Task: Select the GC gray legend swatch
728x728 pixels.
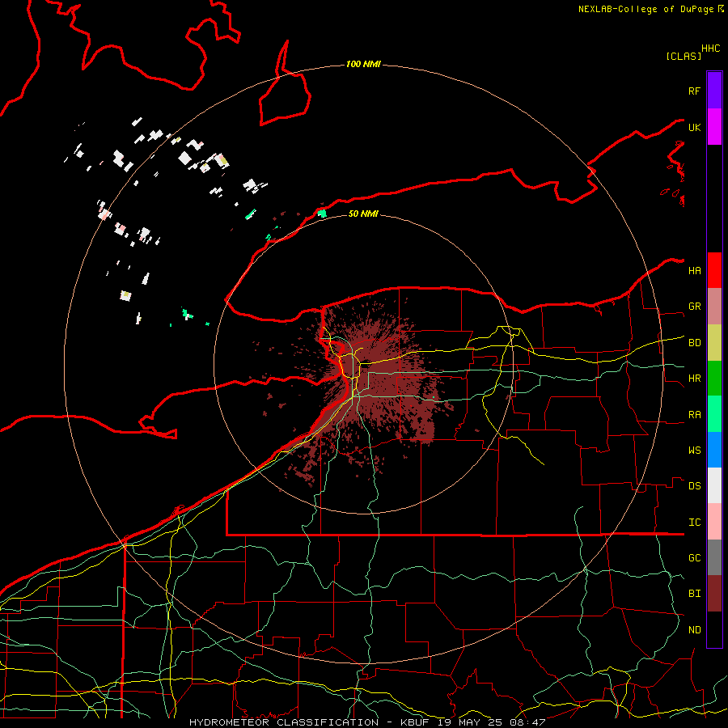Action: (x=714, y=557)
